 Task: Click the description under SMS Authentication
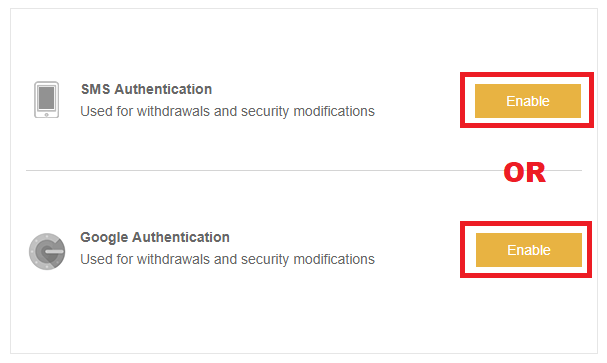pyautogui.click(x=227, y=111)
